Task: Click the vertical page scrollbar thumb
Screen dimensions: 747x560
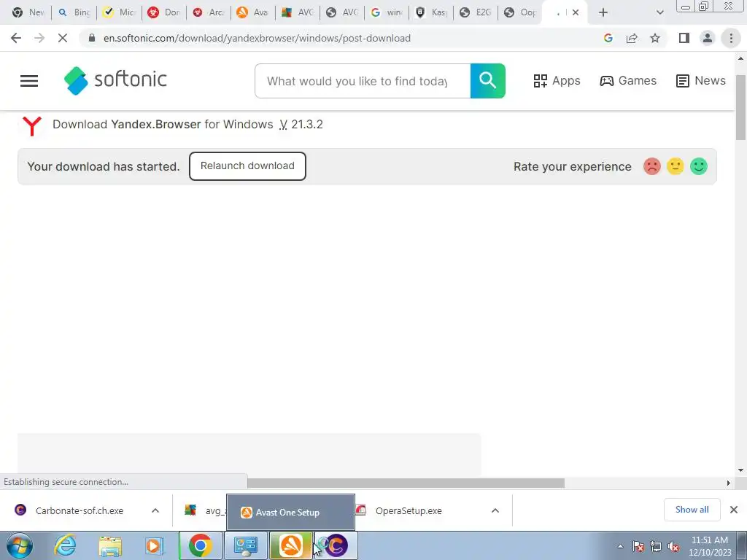Action: (x=740, y=107)
